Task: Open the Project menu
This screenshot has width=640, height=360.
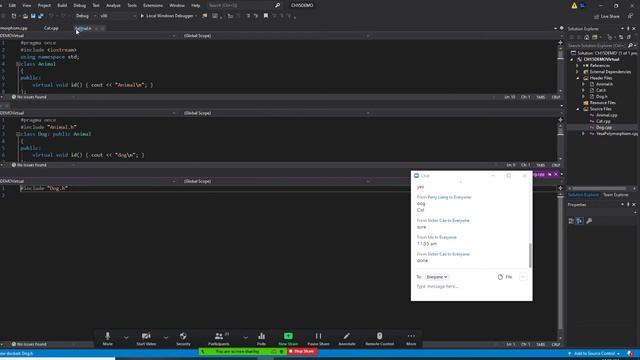Action: pyautogui.click(x=44, y=5)
